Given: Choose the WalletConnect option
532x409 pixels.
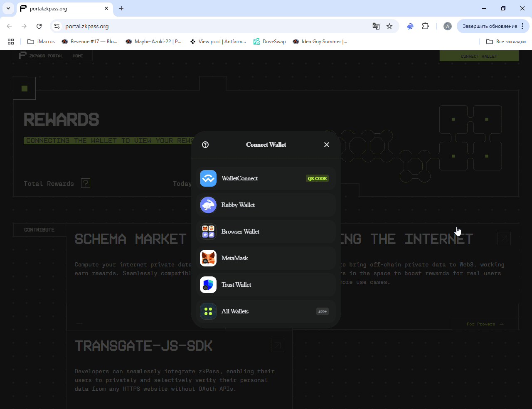Looking at the screenshot, I should pyautogui.click(x=266, y=178).
